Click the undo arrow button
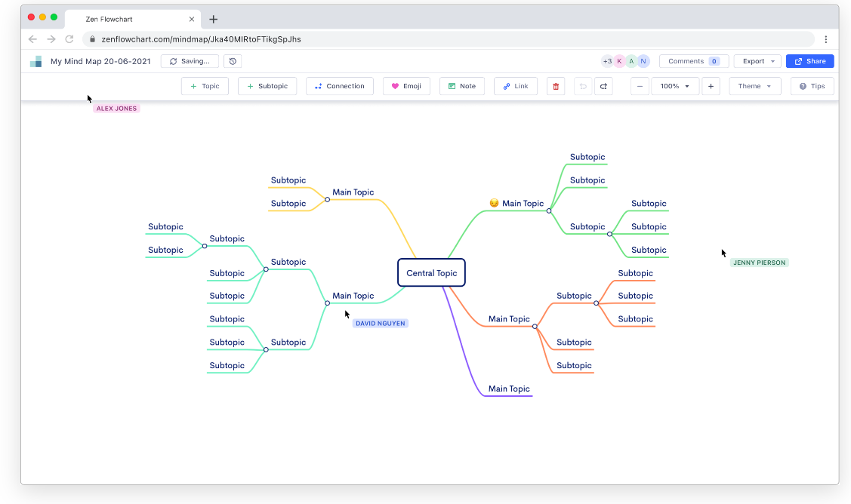The image size is (851, 504). click(583, 86)
